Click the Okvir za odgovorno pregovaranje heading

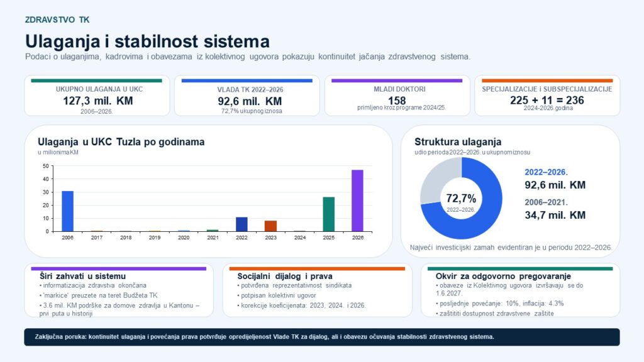503,277
